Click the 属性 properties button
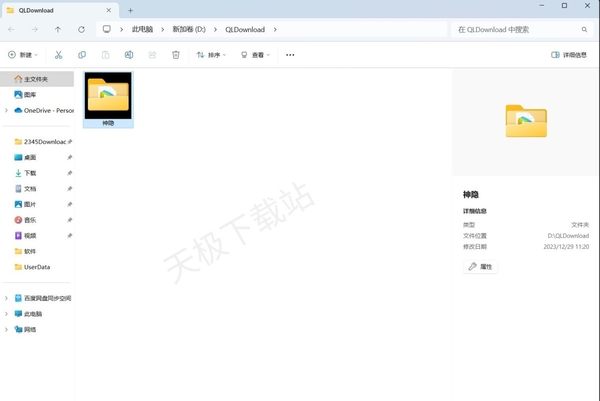The image size is (600, 401). (481, 267)
